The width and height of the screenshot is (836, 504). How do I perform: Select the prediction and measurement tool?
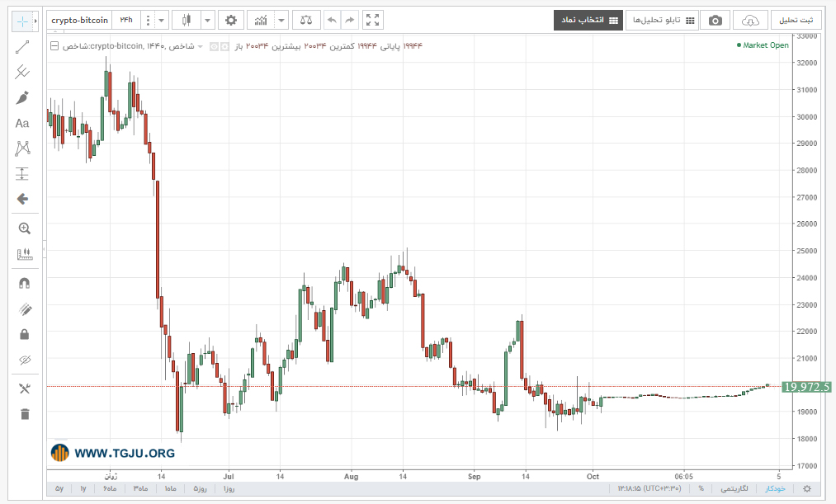pyautogui.click(x=22, y=174)
